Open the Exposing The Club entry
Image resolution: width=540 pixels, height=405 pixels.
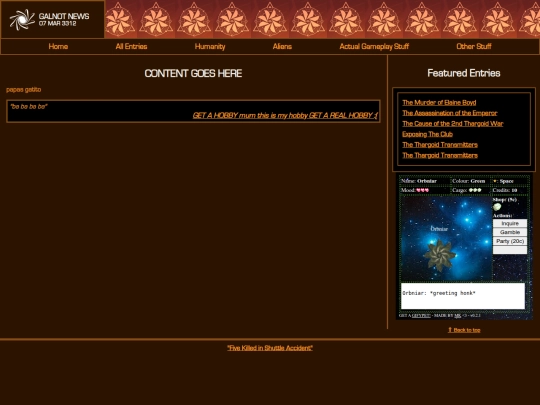pos(427,134)
